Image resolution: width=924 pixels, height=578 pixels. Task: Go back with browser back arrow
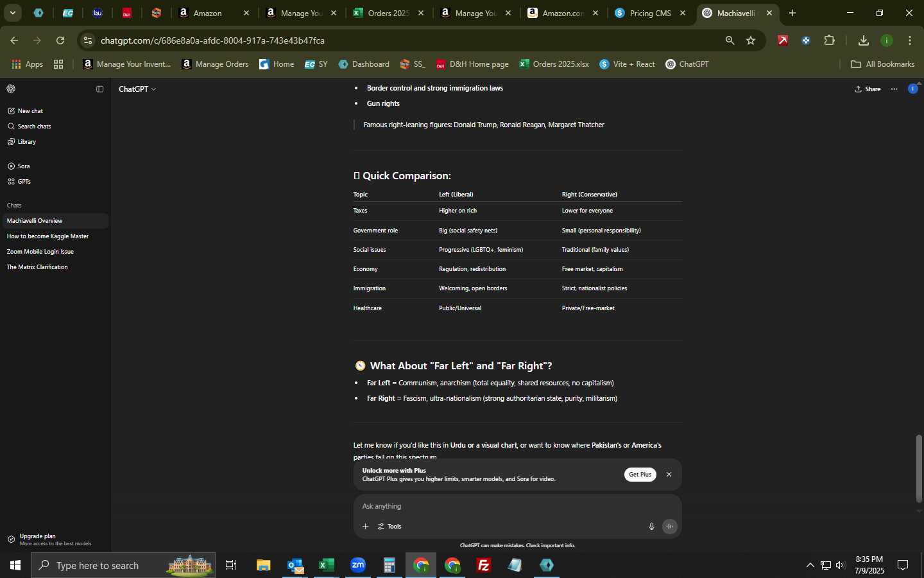pos(14,40)
